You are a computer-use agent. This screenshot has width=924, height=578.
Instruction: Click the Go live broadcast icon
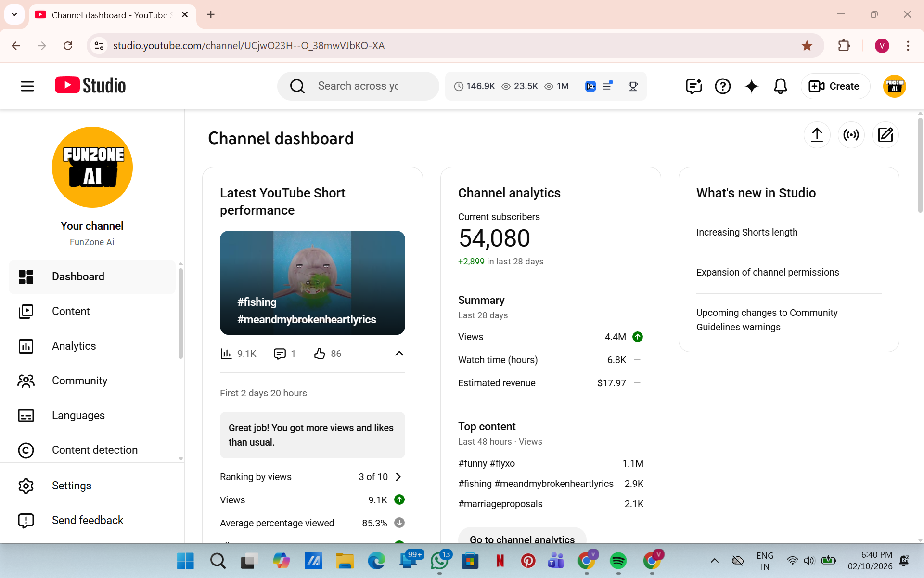tap(851, 135)
